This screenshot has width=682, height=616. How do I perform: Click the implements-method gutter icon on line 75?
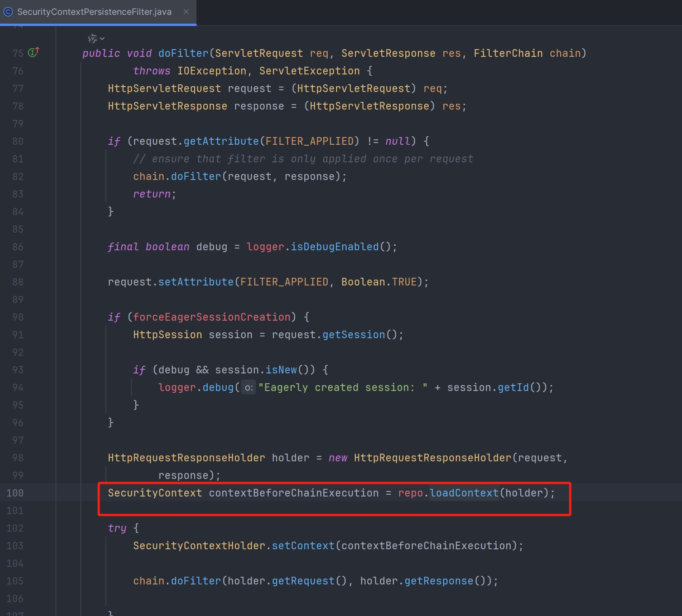pos(33,52)
